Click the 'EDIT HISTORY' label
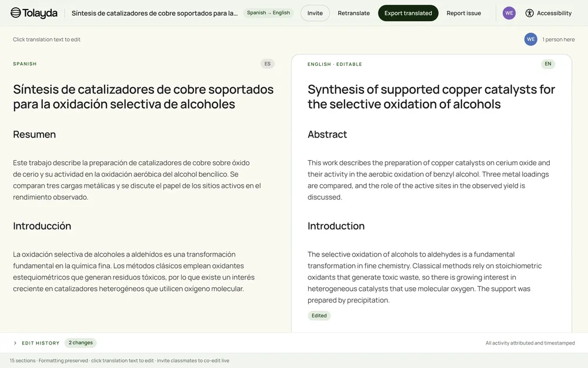 pyautogui.click(x=41, y=343)
